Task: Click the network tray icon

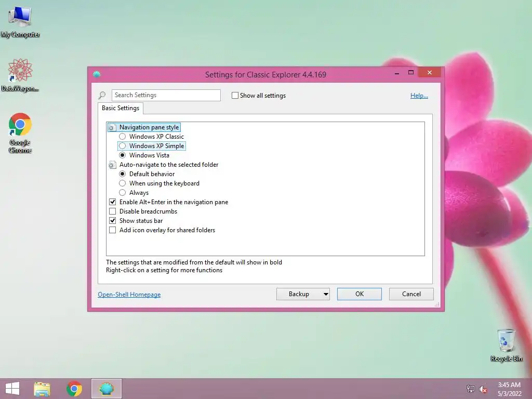Action: coord(470,389)
